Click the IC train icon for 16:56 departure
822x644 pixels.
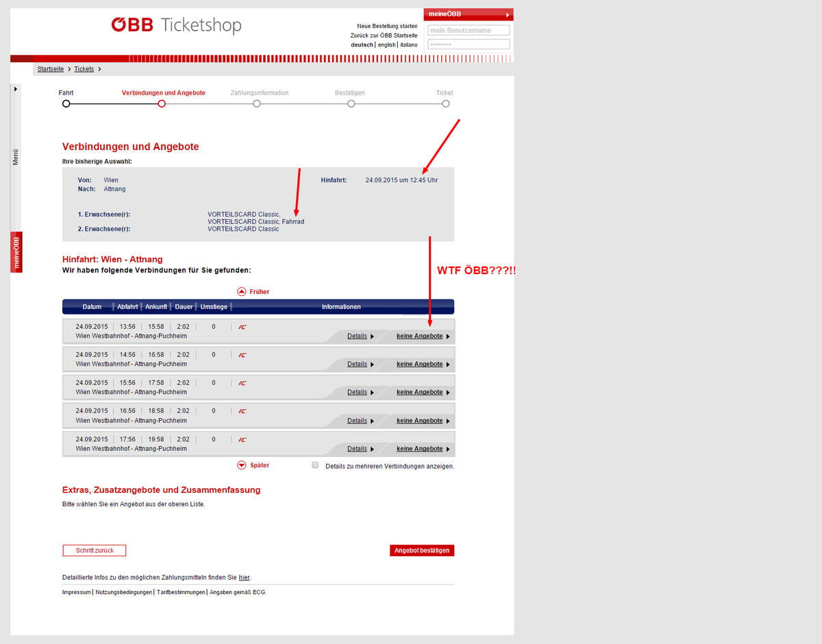click(x=242, y=411)
